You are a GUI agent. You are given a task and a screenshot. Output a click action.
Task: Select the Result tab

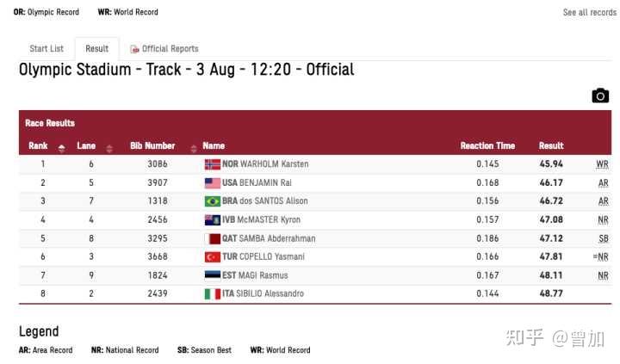(x=96, y=48)
